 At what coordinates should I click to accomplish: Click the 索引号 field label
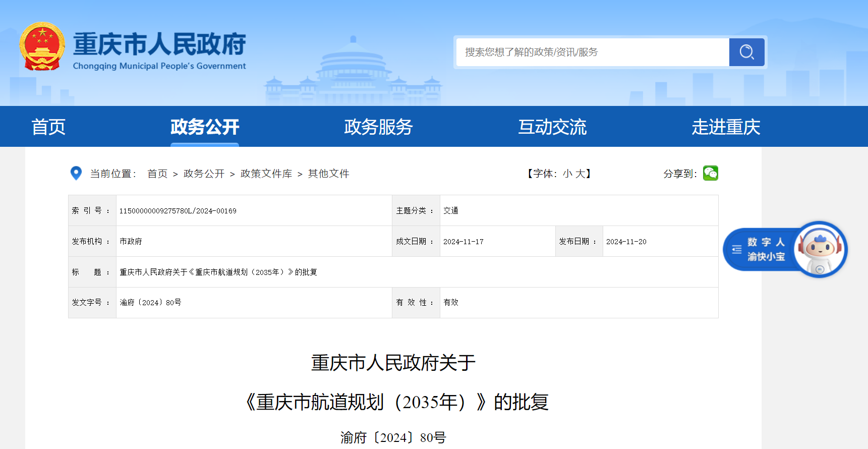point(91,211)
